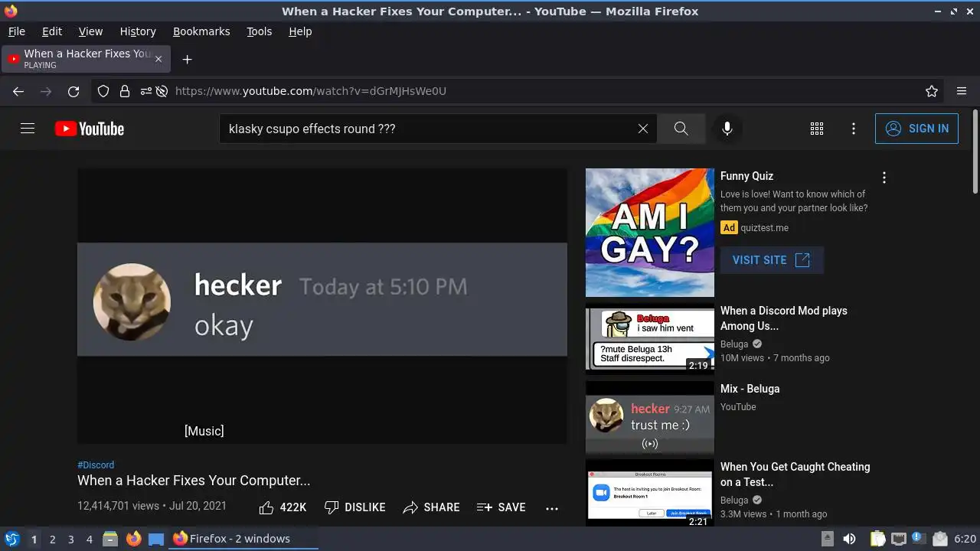The width and height of the screenshot is (980, 551).
Task: Open 'When a Discord Mod plays Among Us' title
Action: [784, 318]
